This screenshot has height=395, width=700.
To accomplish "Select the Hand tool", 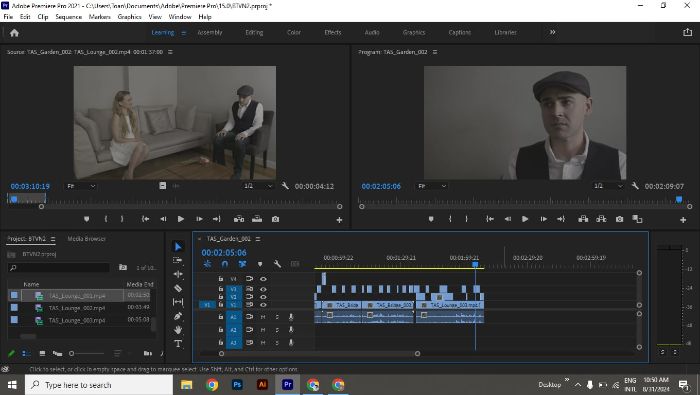I will click(178, 330).
